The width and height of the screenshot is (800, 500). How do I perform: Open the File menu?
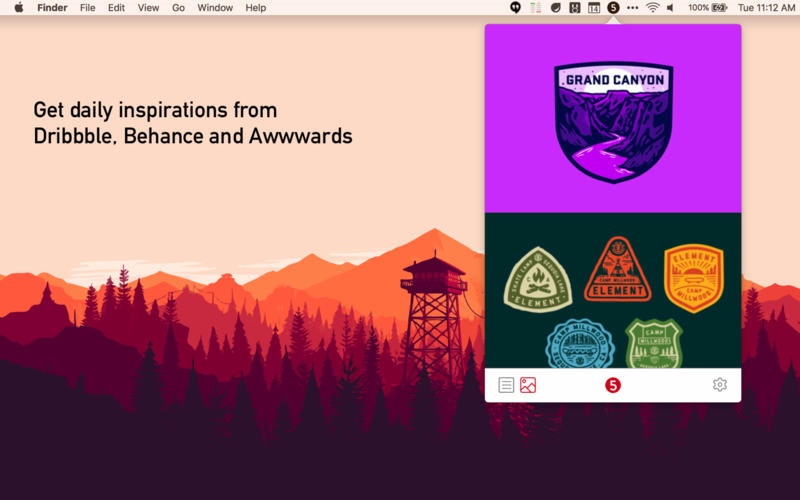click(87, 8)
